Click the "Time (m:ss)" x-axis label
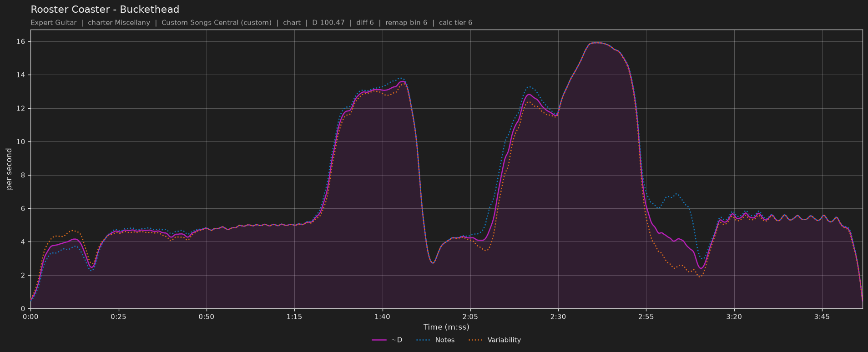Screen dimensions: 868x352 446,327
